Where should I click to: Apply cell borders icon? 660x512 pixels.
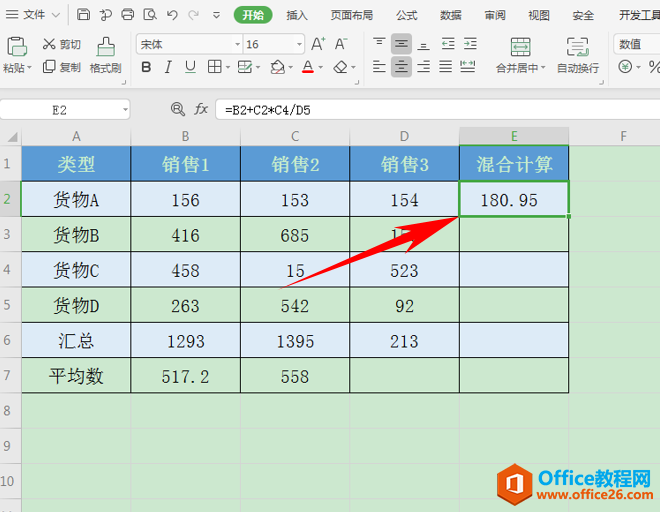pos(215,67)
